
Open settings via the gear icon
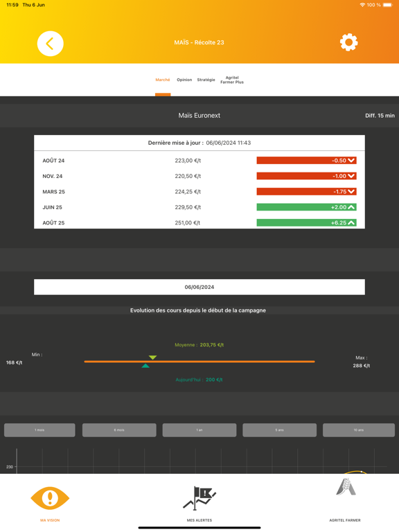pyautogui.click(x=349, y=42)
